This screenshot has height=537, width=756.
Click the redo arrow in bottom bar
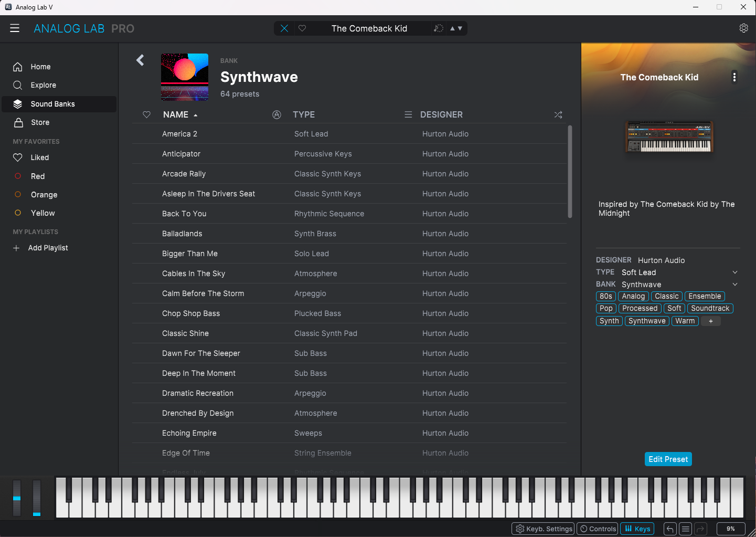pos(701,529)
